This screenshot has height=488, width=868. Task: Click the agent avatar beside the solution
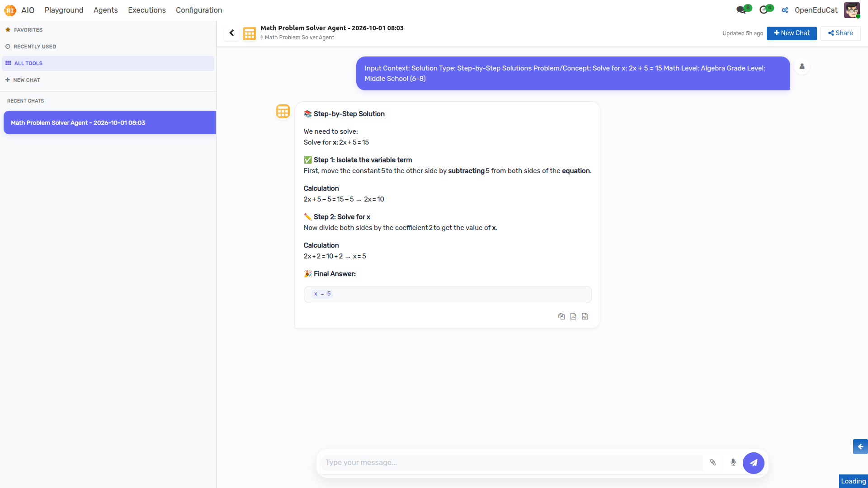tap(283, 111)
